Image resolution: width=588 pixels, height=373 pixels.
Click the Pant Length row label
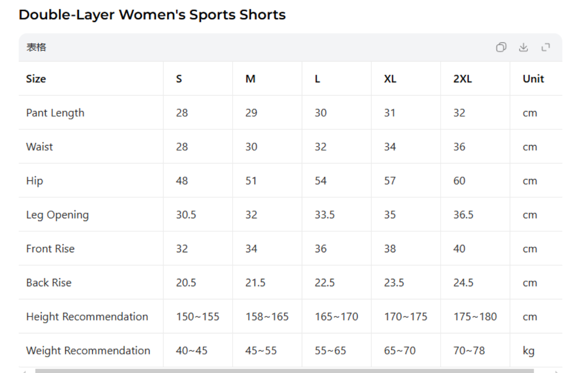tap(55, 113)
